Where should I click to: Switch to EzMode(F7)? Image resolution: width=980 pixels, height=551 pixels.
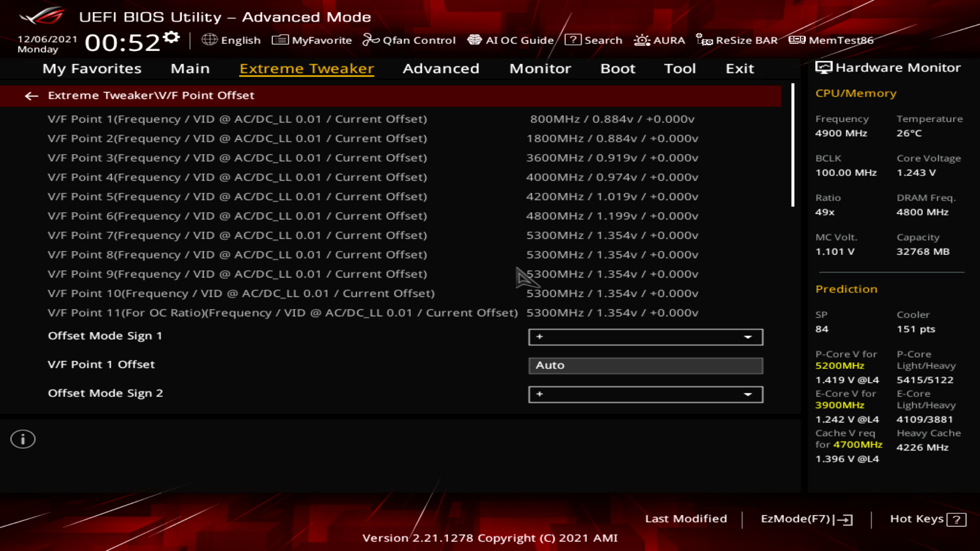[x=806, y=519]
